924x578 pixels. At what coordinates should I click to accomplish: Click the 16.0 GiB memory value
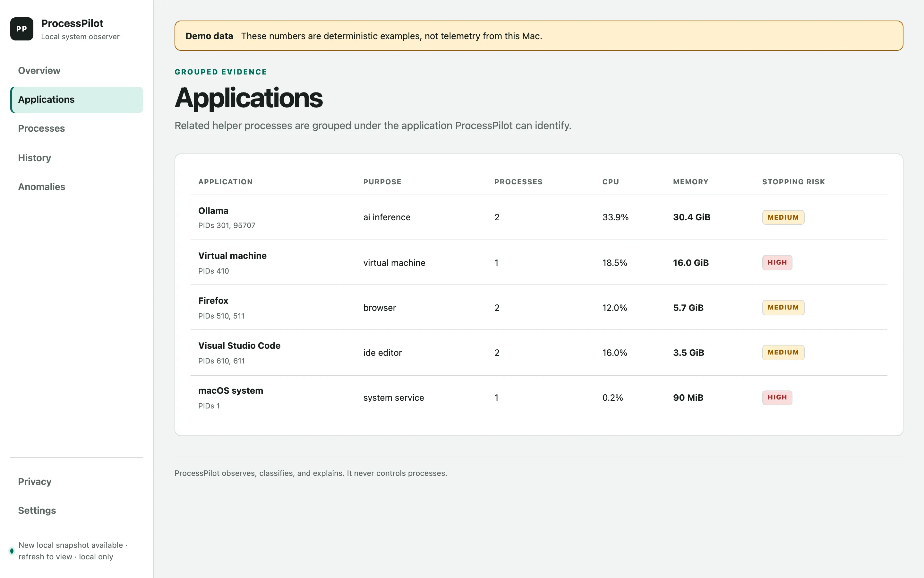(x=691, y=263)
